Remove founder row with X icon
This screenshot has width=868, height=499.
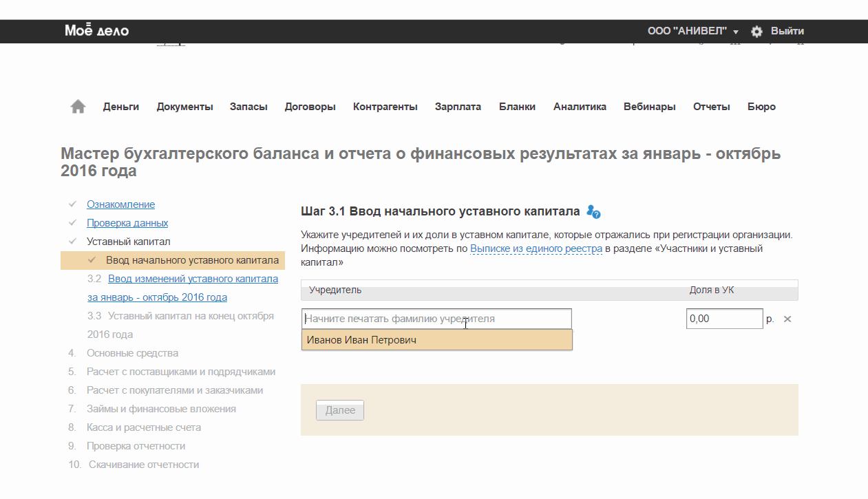point(787,319)
